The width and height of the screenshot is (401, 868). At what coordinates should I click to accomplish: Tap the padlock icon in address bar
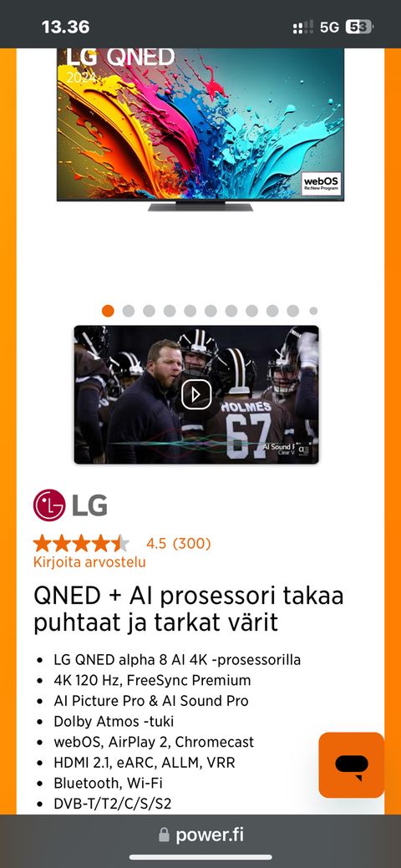(164, 835)
